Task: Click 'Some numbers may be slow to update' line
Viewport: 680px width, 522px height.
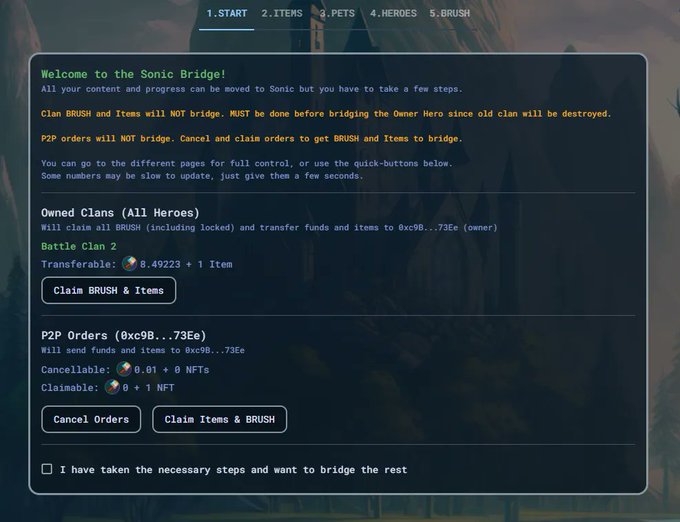Action: pyautogui.click(x=202, y=176)
